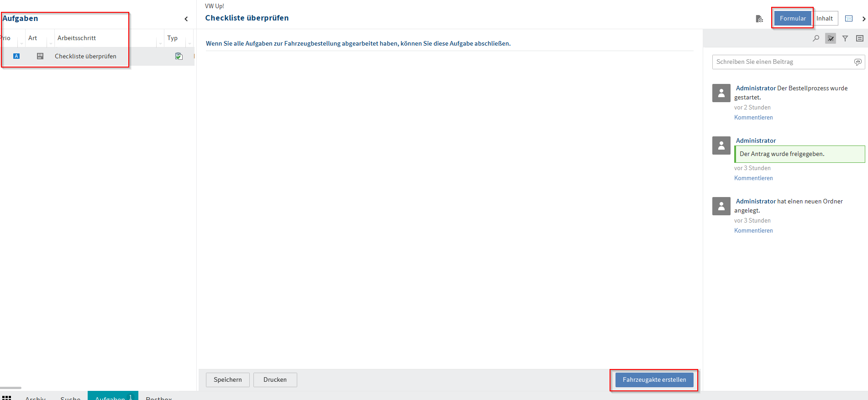The width and height of the screenshot is (868, 400).
Task: Click the document permissions icon left of Formular
Action: 759,19
